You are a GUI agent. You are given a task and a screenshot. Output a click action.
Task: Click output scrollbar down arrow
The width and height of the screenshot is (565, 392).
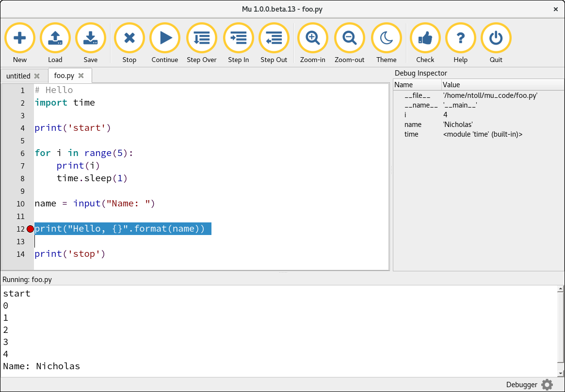point(560,374)
